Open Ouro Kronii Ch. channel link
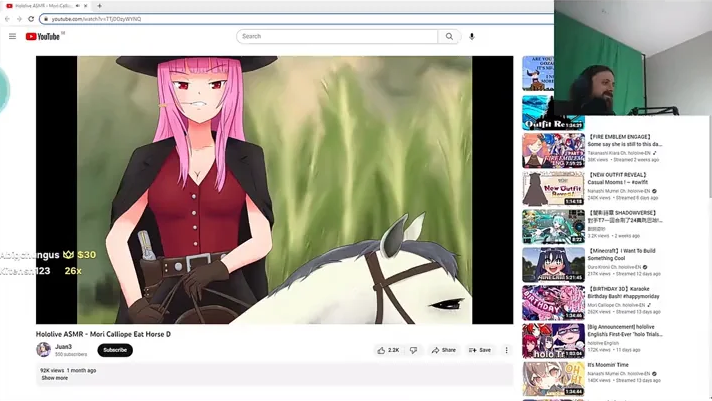Viewport: 712px width, 401px height. tap(614, 267)
